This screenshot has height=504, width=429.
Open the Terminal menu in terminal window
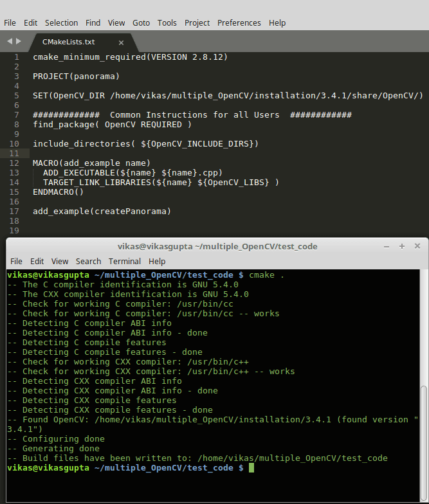click(125, 261)
